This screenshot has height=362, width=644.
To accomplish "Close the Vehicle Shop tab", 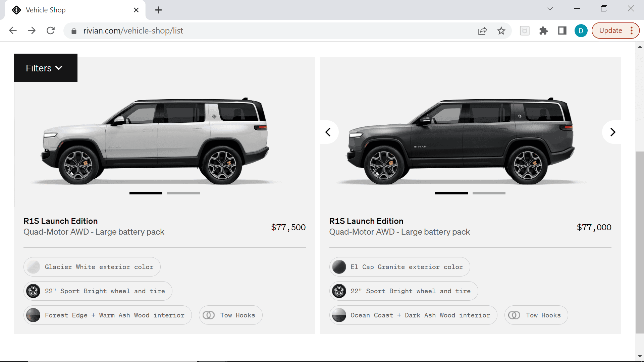I will pyautogui.click(x=136, y=10).
